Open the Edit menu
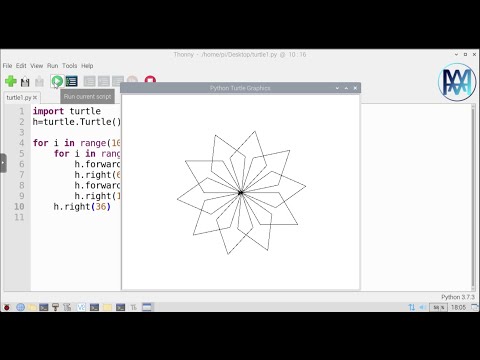The width and height of the screenshot is (480, 360). click(x=21, y=66)
